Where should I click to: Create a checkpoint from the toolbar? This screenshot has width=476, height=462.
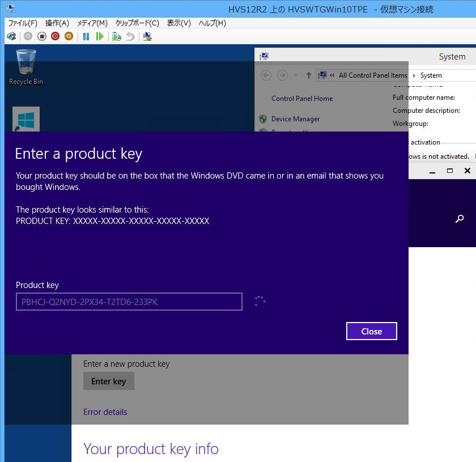tap(117, 36)
